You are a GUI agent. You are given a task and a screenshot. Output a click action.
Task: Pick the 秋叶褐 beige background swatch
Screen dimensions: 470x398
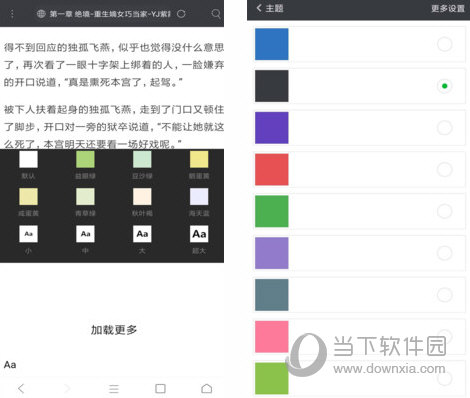(x=142, y=197)
